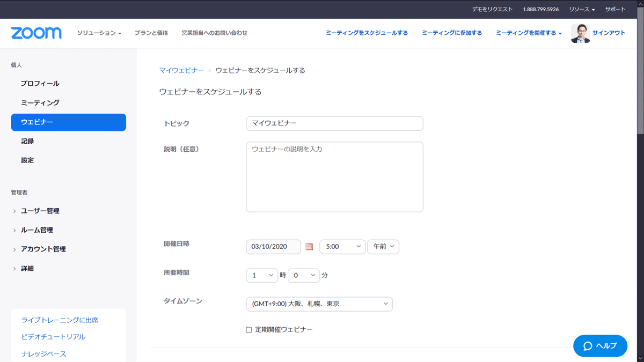Open the プランと価格 menu item

(x=152, y=33)
